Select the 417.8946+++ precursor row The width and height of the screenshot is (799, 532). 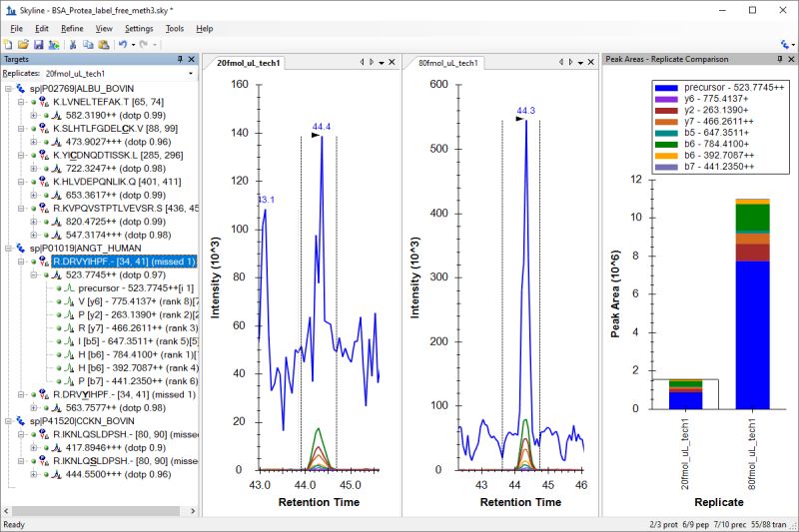[x=116, y=448]
